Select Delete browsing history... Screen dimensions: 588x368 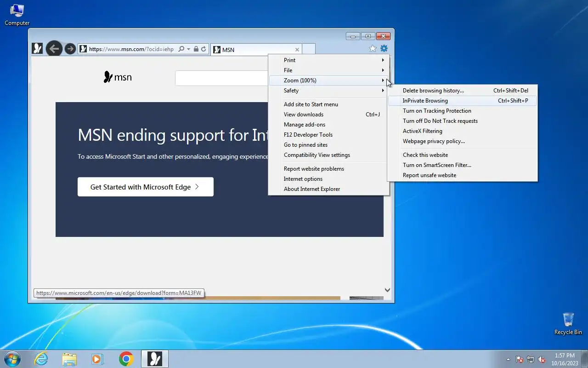(x=462, y=91)
